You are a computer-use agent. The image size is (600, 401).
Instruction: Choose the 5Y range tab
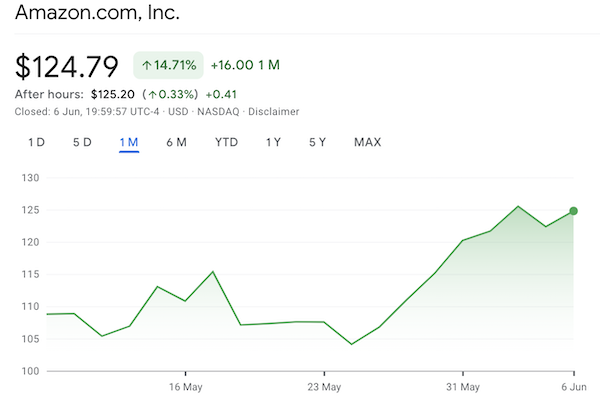317,142
